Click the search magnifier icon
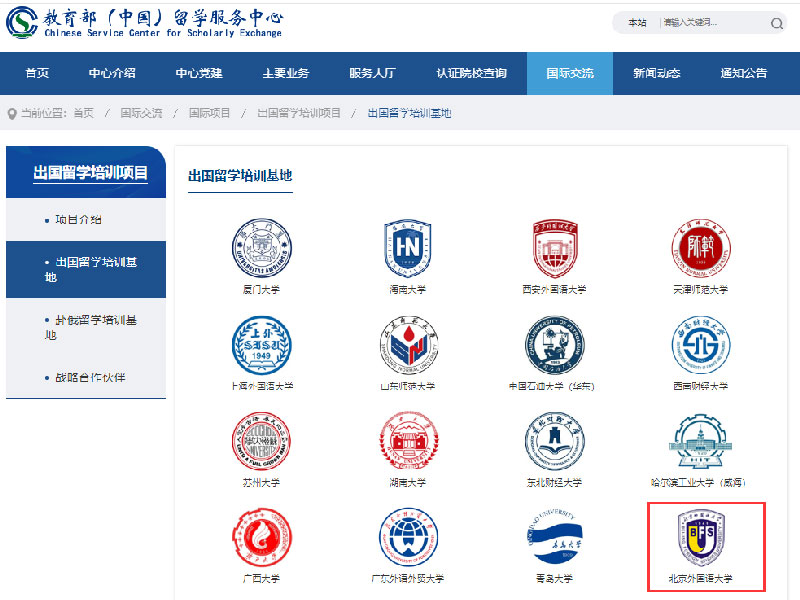This screenshot has height=600, width=800. [777, 23]
